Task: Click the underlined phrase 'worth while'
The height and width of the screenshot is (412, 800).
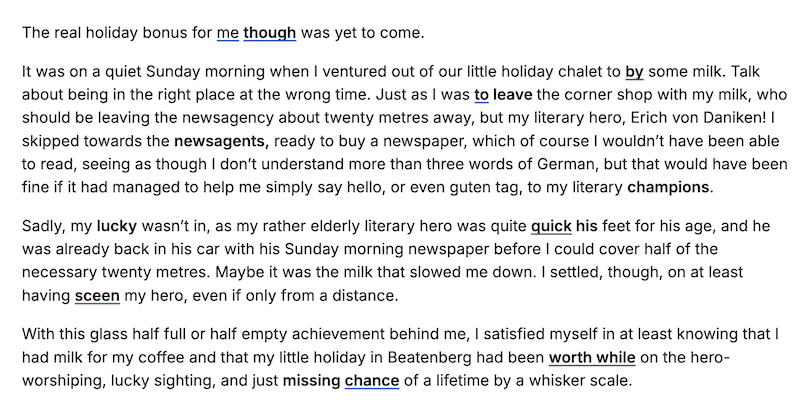Action: tap(592, 358)
